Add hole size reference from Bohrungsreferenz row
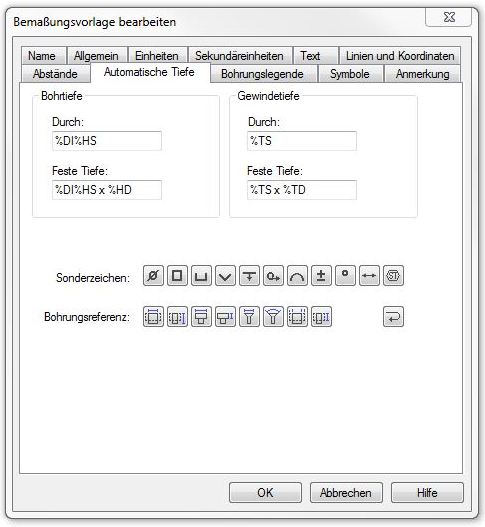Viewport: 485px width, 527px height. (153, 317)
